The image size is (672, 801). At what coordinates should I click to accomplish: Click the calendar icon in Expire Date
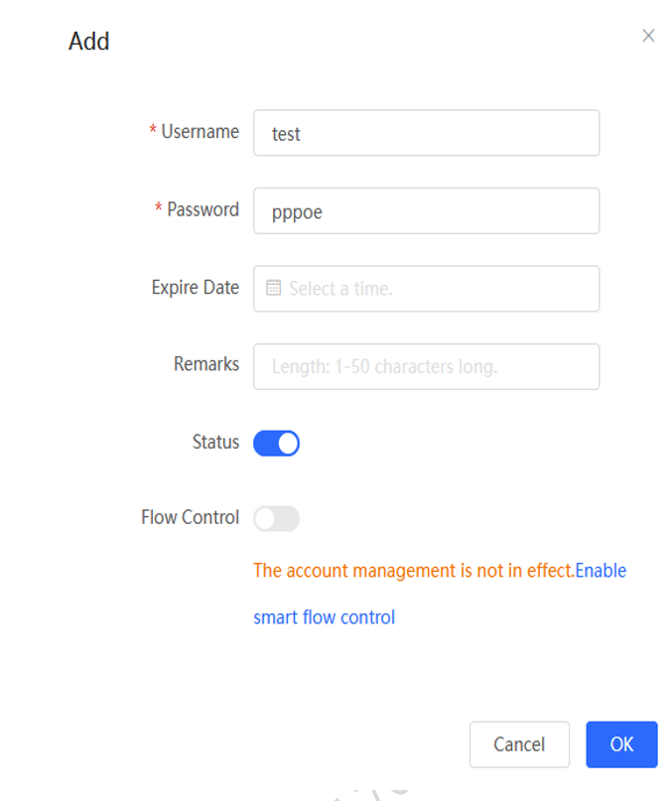273,288
